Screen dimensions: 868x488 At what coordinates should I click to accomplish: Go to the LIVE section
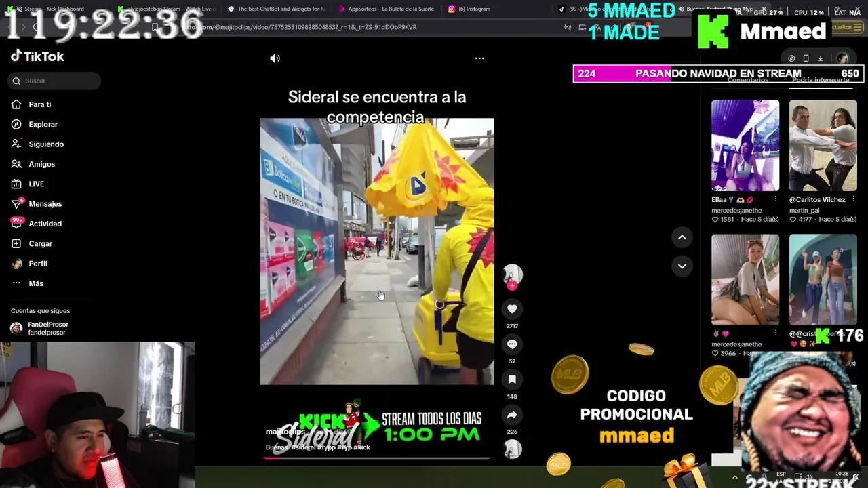coord(28,184)
